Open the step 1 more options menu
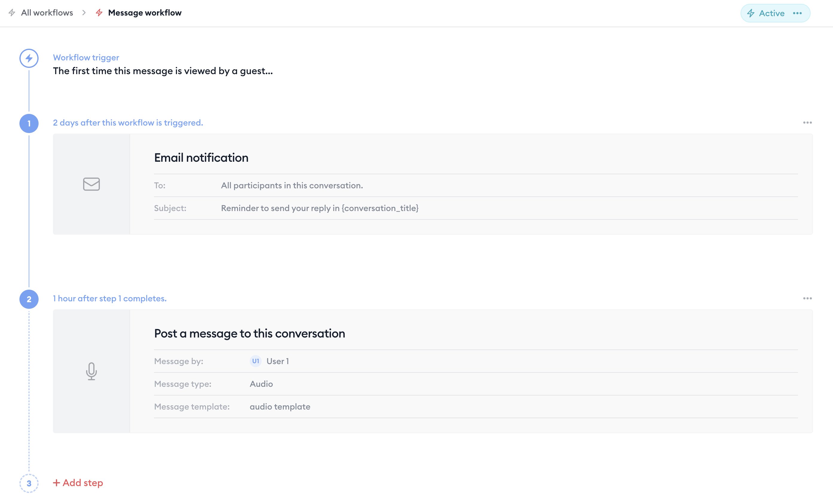 tap(807, 123)
